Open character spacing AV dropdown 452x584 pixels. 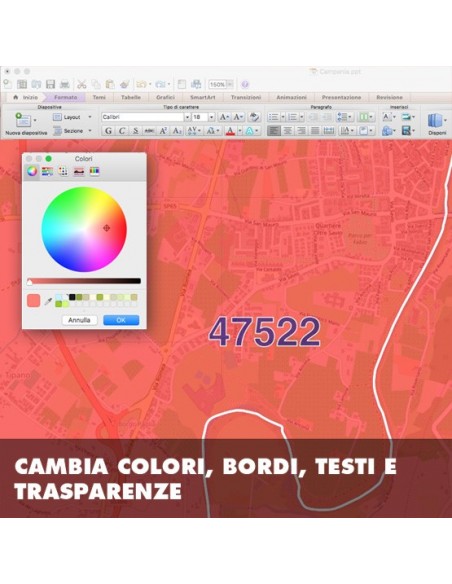pyautogui.click(x=194, y=131)
